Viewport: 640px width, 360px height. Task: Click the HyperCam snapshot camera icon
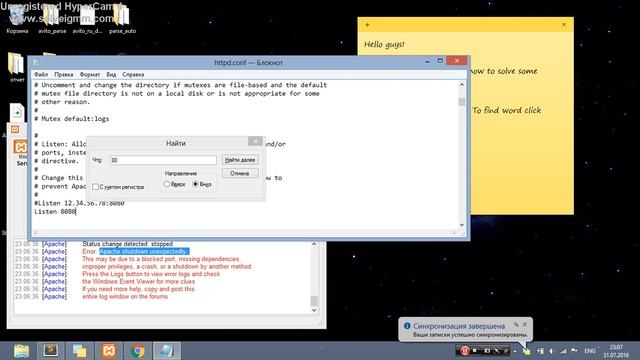(x=487, y=351)
